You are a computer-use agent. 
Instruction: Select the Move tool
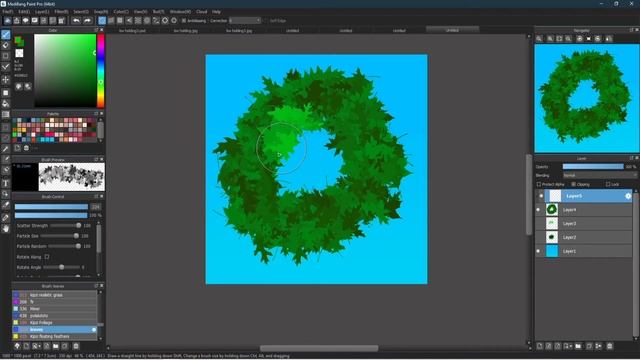(6, 80)
